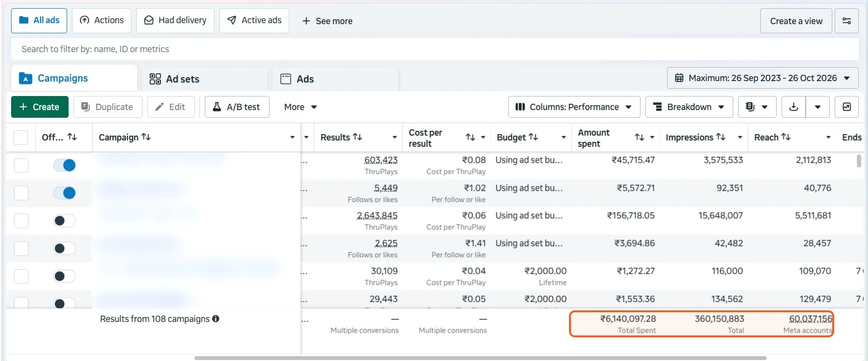This screenshot has width=868, height=361.
Task: Click the export download icon
Action: tap(793, 107)
